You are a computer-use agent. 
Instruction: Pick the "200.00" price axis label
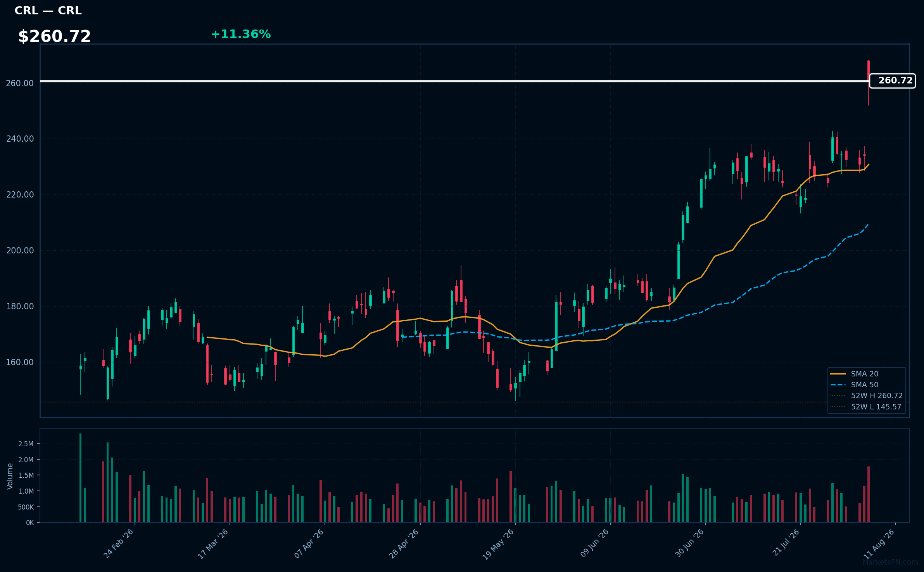20,251
